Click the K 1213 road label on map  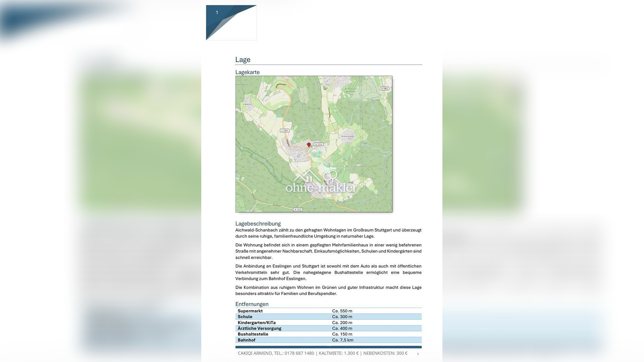tap(298, 209)
